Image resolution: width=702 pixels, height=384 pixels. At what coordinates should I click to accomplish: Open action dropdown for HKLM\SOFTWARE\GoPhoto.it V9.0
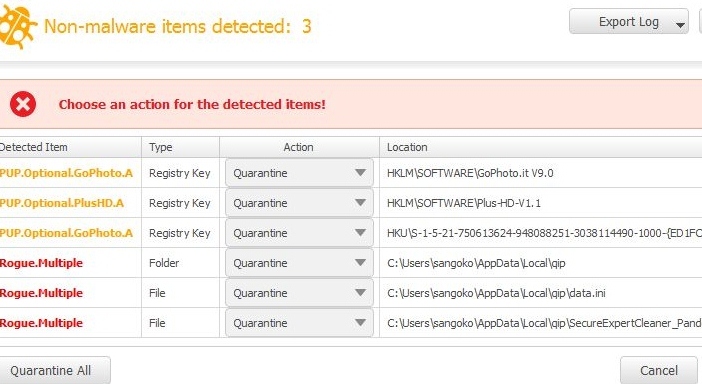(299, 173)
